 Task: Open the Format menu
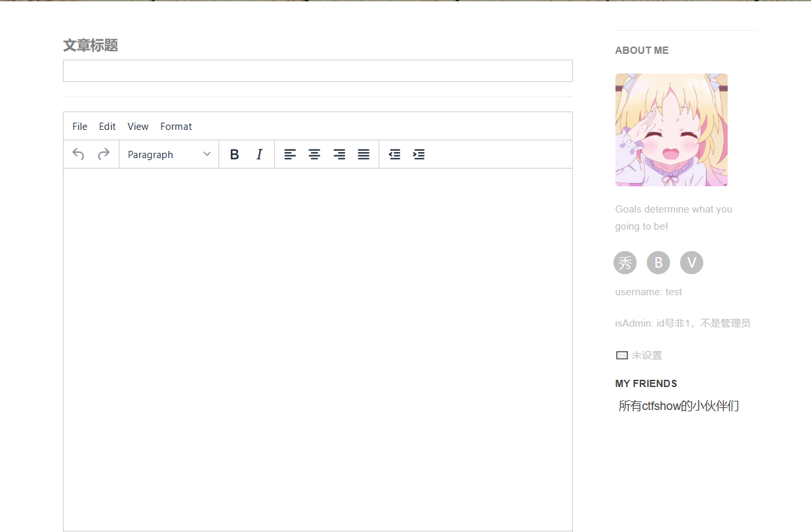pos(176,127)
